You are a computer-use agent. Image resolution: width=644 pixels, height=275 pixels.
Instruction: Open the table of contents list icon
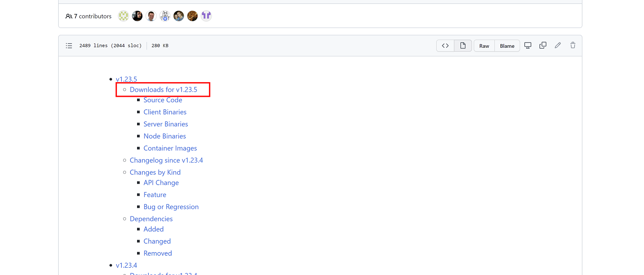69,46
